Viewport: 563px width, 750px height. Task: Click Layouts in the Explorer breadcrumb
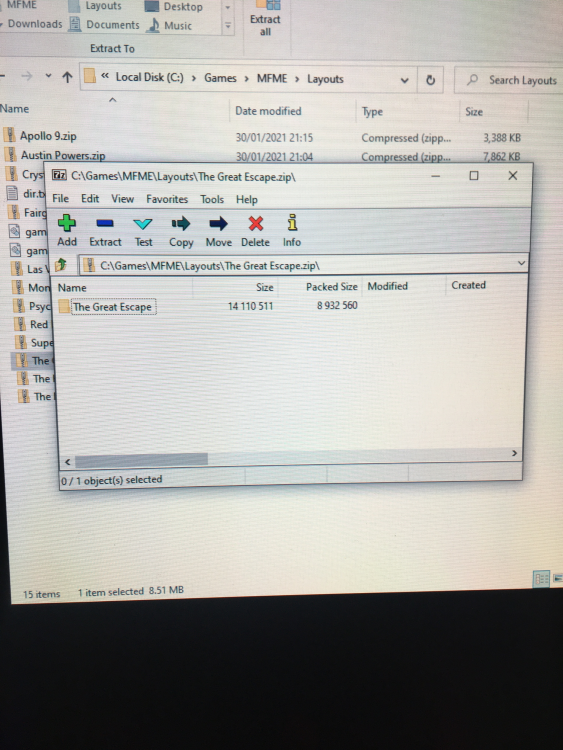point(325,79)
